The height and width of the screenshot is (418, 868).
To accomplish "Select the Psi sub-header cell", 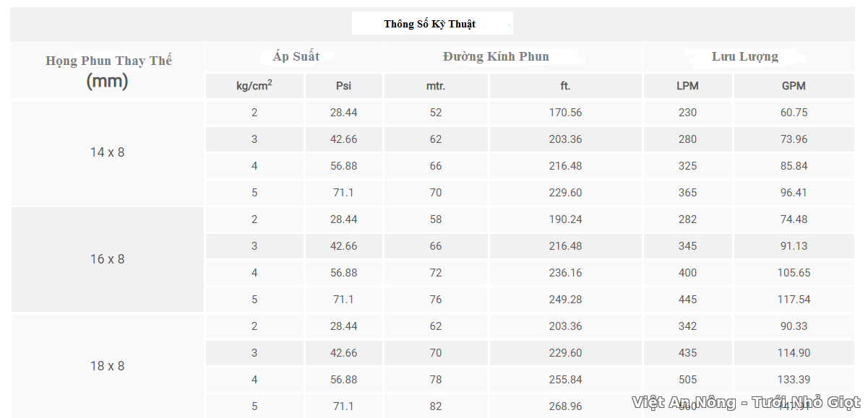I will pos(343,86).
